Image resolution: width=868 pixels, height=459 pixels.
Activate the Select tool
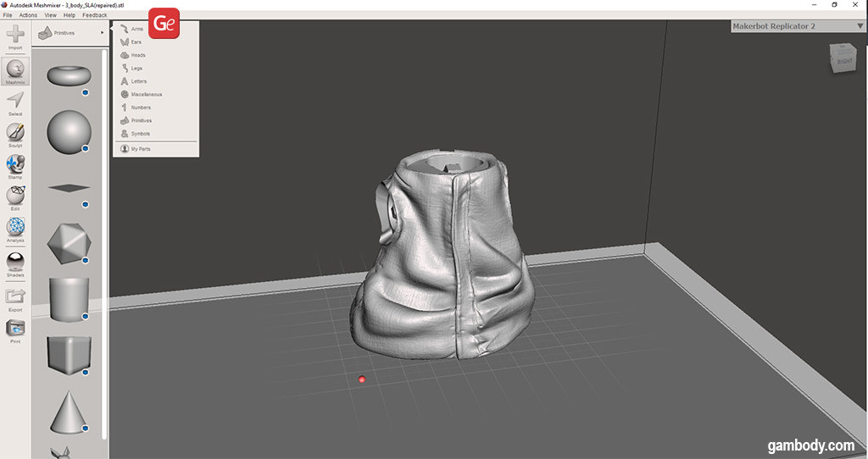[15, 101]
